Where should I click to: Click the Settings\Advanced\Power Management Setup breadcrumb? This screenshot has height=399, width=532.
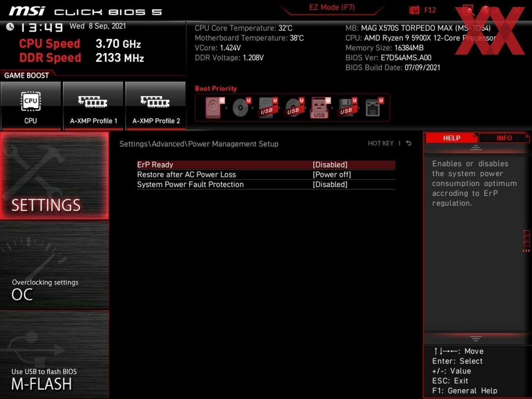pyautogui.click(x=199, y=144)
